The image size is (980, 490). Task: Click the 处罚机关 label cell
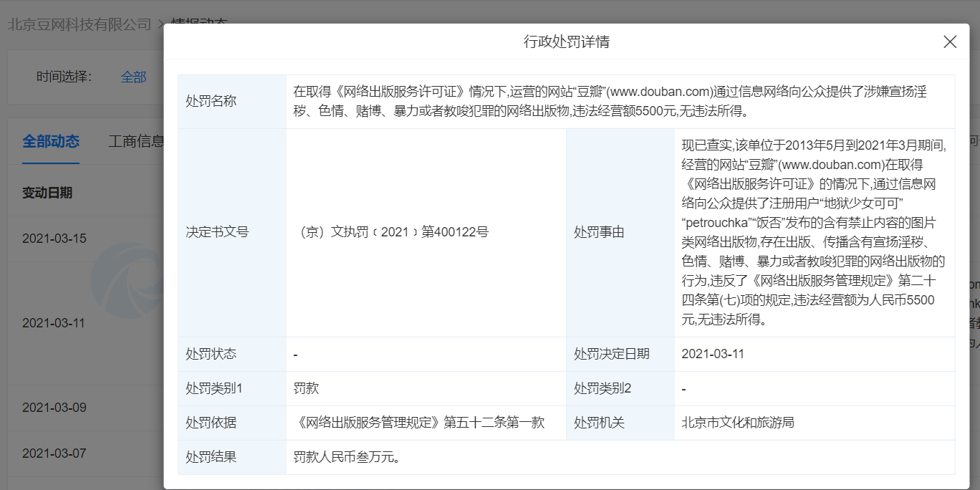coord(620,423)
